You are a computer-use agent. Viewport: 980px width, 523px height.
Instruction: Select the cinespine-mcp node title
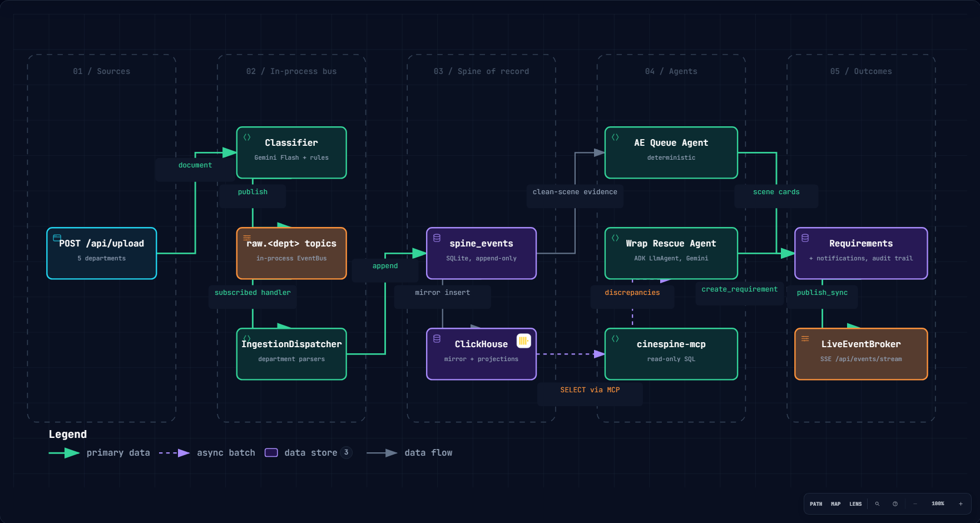[x=671, y=344]
